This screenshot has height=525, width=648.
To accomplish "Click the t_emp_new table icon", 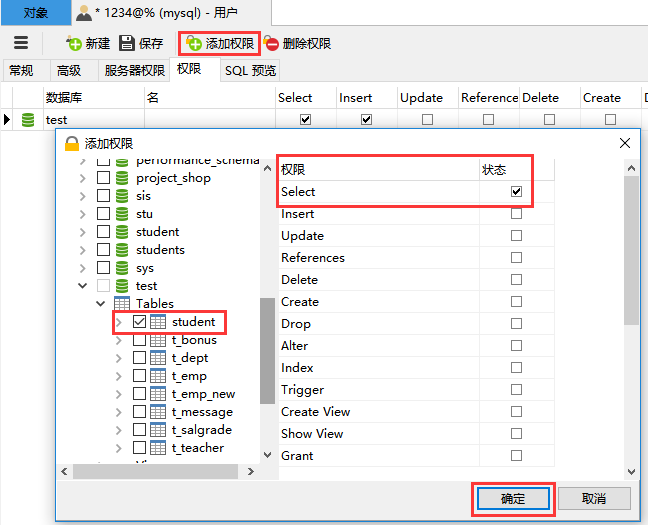I will (x=158, y=394).
